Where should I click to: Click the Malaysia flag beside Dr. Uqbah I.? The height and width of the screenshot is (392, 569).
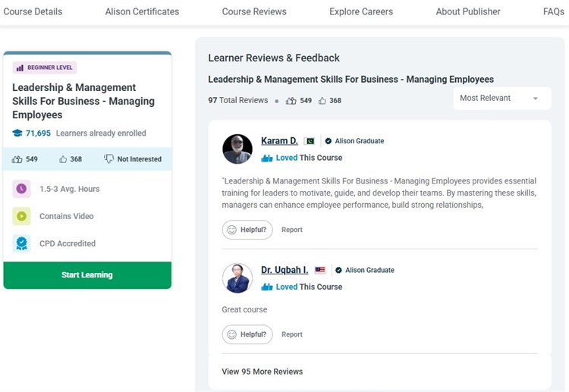click(320, 270)
